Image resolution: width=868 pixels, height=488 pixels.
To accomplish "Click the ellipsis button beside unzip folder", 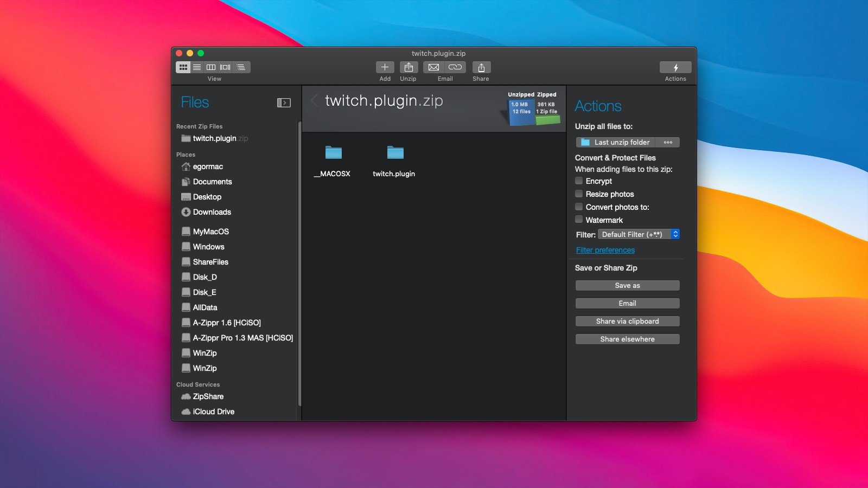I will point(668,142).
